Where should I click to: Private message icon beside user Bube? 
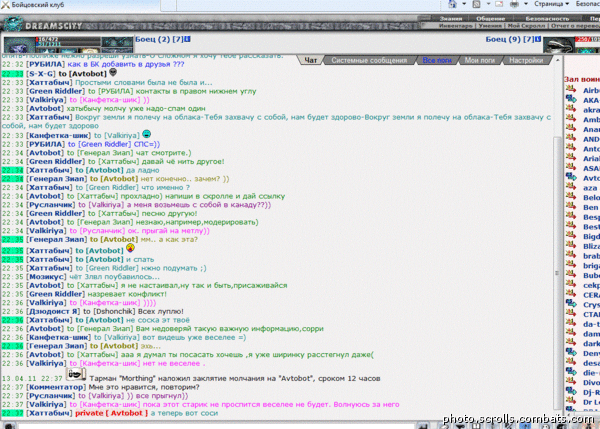point(571,274)
